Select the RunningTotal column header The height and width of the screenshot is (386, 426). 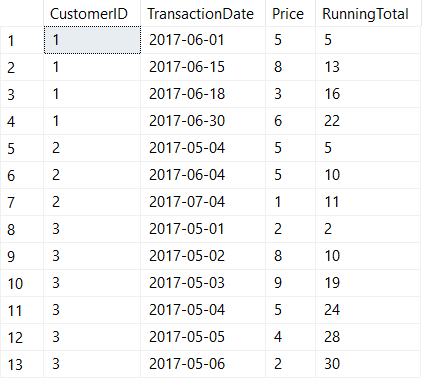click(x=368, y=13)
